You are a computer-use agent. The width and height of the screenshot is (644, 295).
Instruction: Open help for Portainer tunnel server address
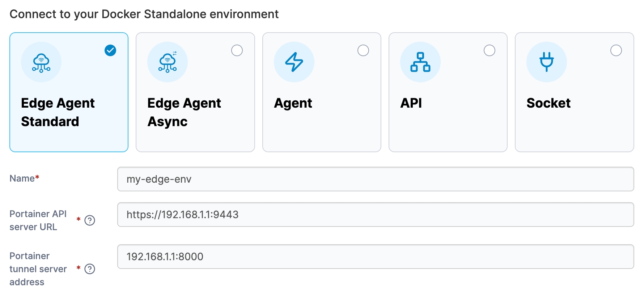pyautogui.click(x=90, y=269)
